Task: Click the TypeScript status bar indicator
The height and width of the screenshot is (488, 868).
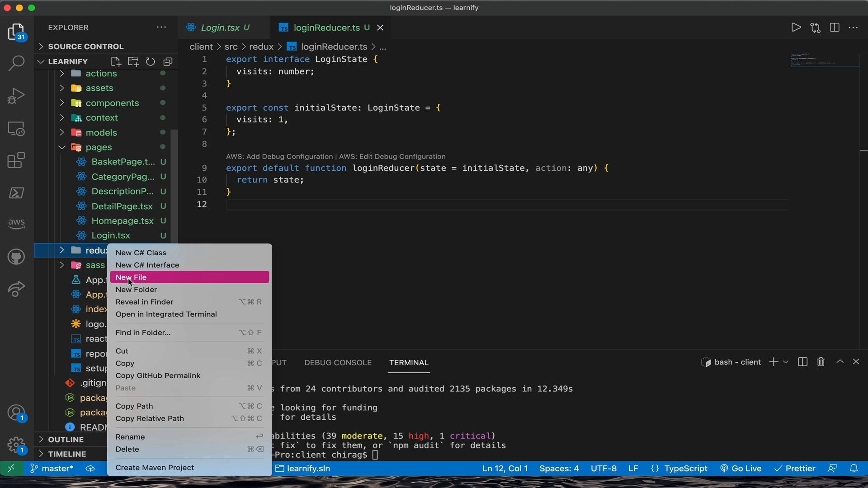Action: tap(685, 468)
